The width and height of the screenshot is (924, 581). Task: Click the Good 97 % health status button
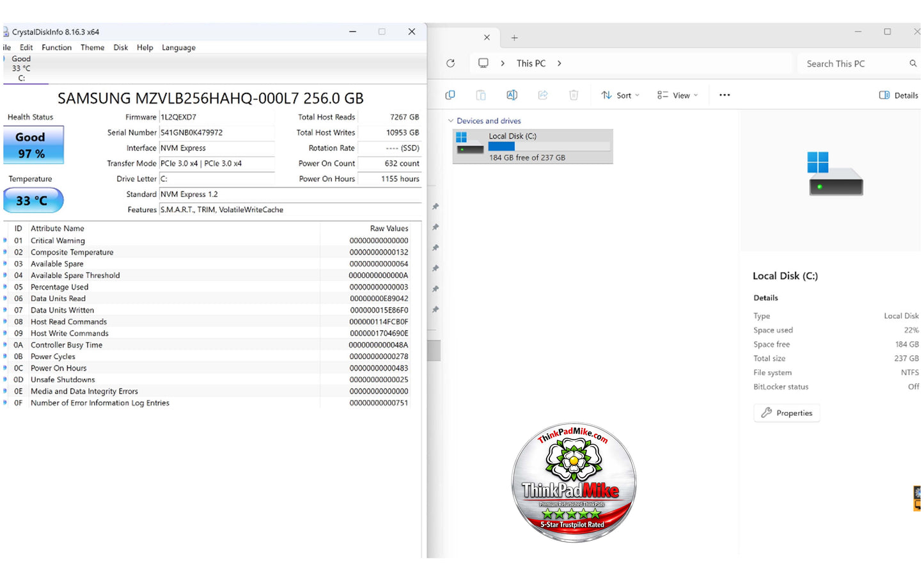[x=33, y=145]
